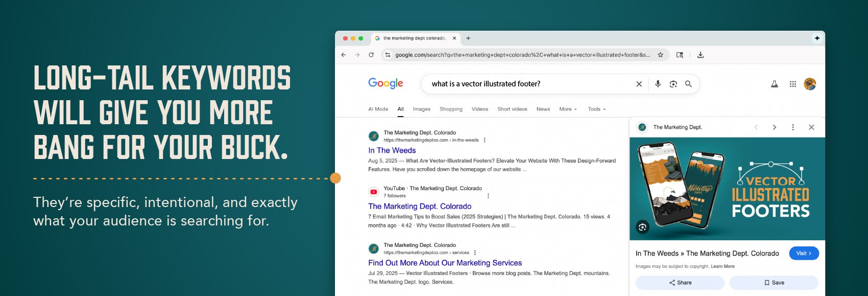This screenshot has width=868, height=296.
Task: Switch to the AI Mode tab
Action: click(x=378, y=109)
